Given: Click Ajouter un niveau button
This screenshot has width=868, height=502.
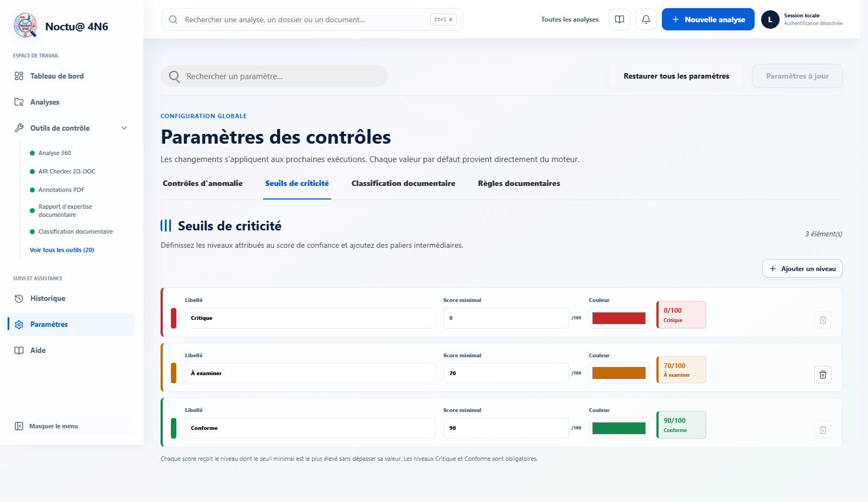Looking at the screenshot, I should tap(802, 268).
